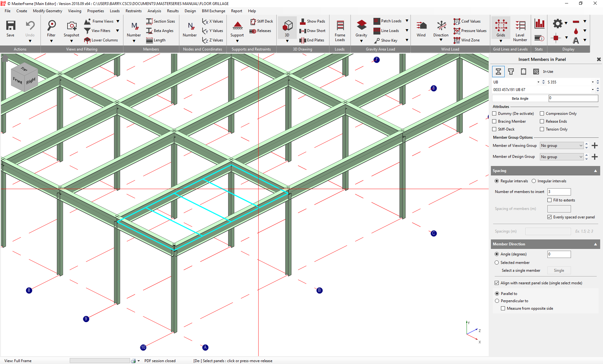Open the BIM Exchange menu
This screenshot has height=364, width=603.
pyautogui.click(x=214, y=11)
